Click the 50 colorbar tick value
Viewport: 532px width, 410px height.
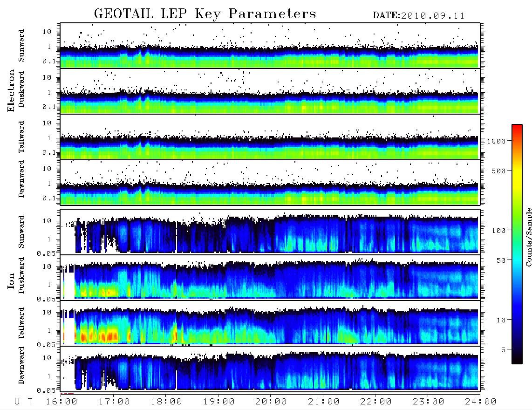click(x=501, y=260)
